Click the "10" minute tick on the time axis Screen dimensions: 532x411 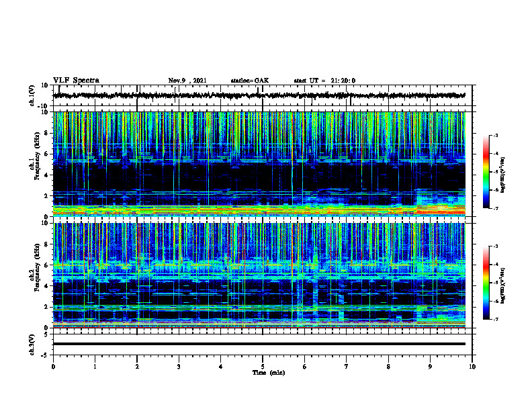pyautogui.click(x=472, y=367)
